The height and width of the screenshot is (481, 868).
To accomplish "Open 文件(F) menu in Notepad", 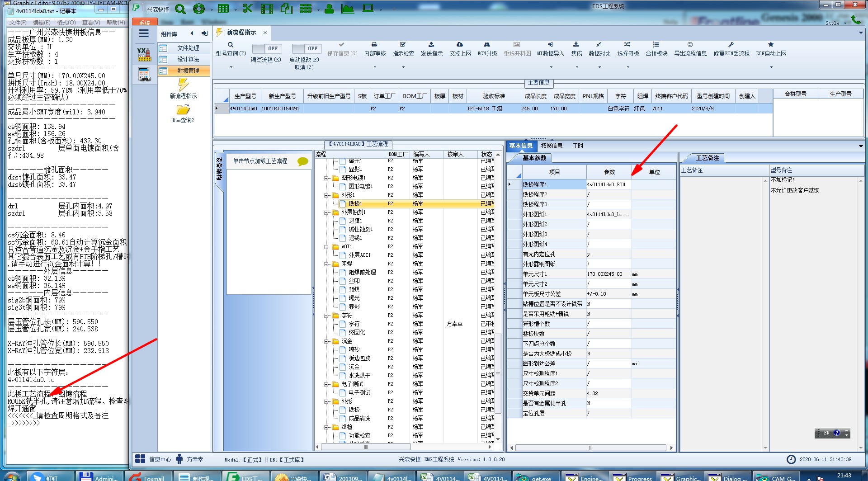I will (18, 22).
